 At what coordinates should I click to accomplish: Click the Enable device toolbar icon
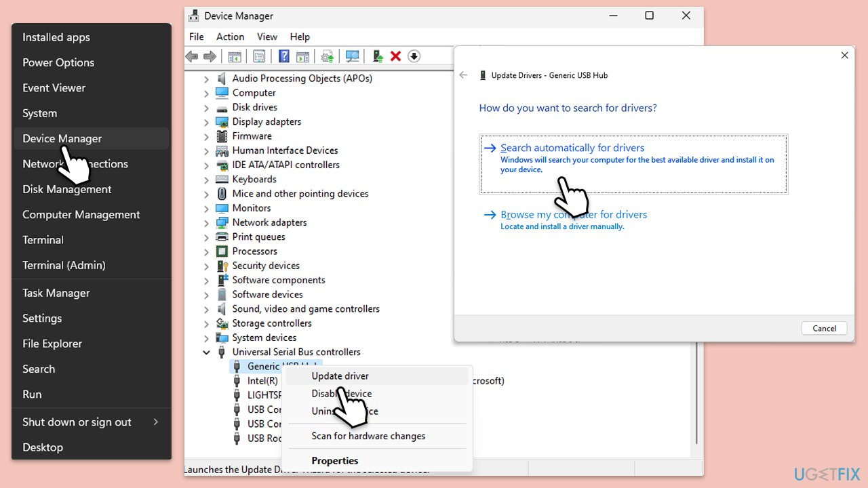point(378,56)
